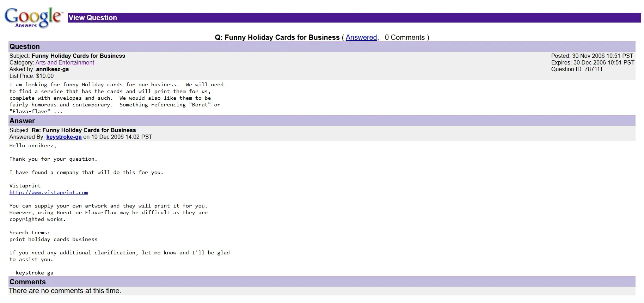Click the 'Q: Funny Holiday Cards for Business' title
Viewport: 644px width, 303px height.
click(277, 37)
